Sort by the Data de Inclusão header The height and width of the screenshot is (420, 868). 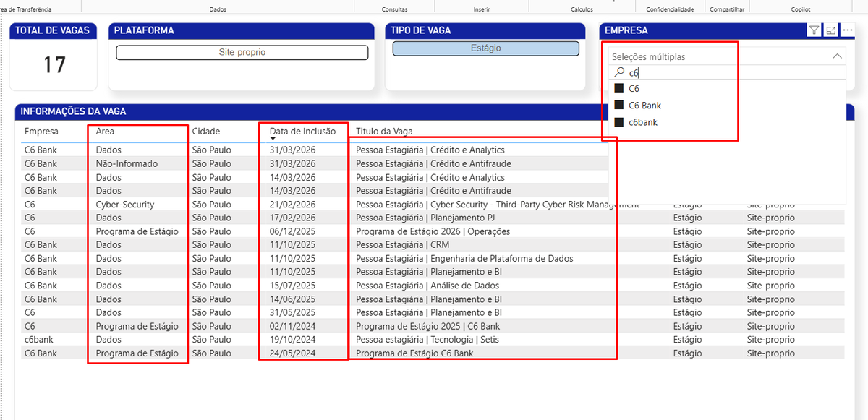point(302,132)
